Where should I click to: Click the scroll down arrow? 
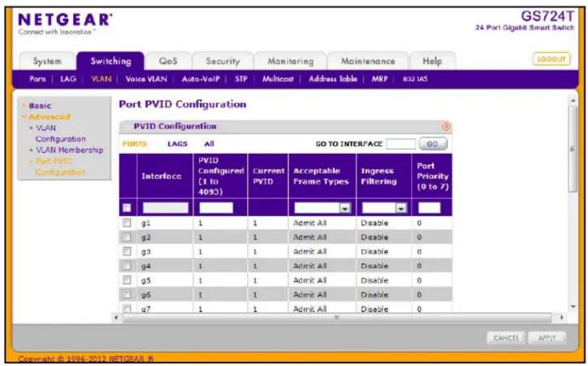pos(572,307)
